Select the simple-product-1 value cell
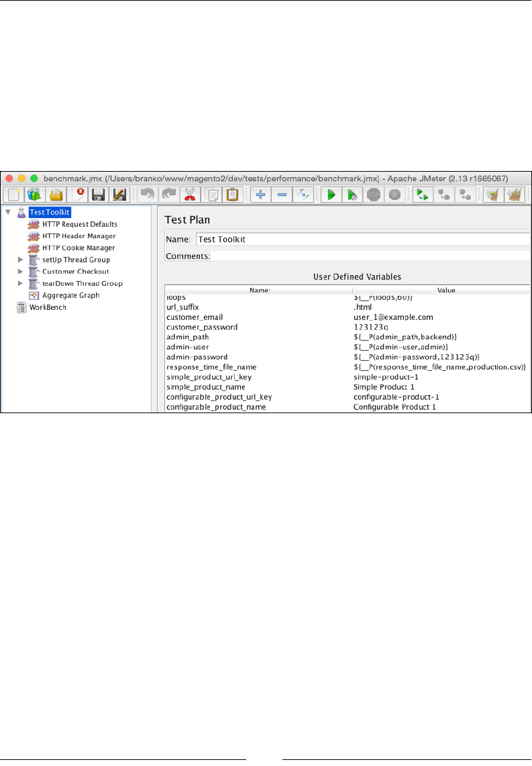Image resolution: width=532 pixels, height=766 pixels. tap(386, 377)
